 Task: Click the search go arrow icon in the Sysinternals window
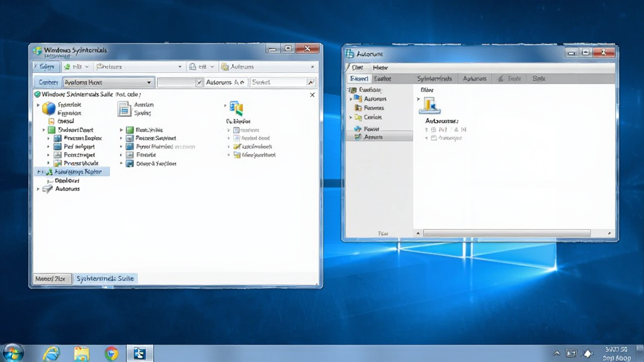[311, 82]
